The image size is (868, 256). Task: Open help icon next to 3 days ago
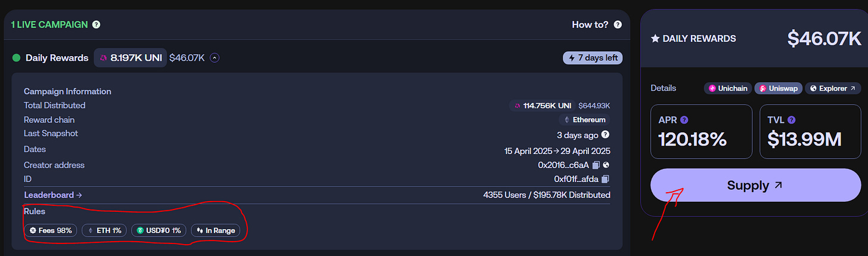pyautogui.click(x=606, y=134)
